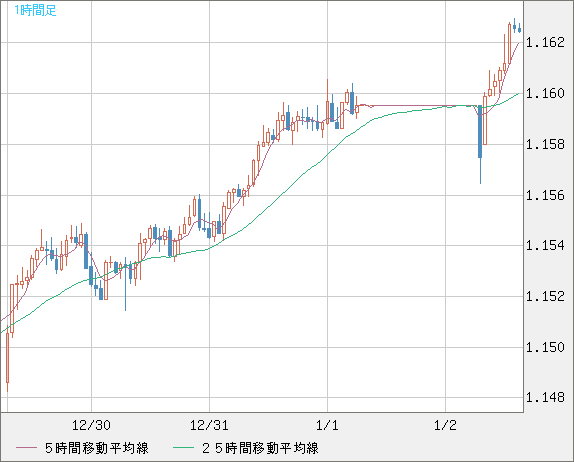Click the 1.162 price axis label
The width and height of the screenshot is (574, 462).
coord(545,42)
